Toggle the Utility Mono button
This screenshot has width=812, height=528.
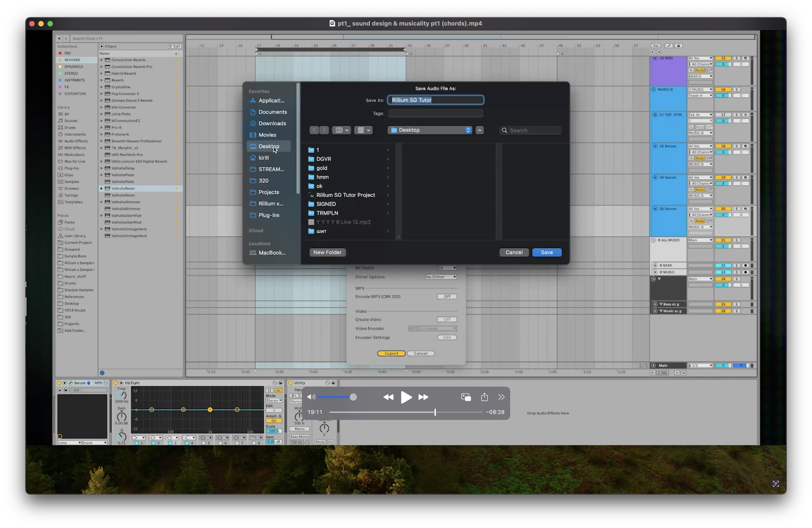click(x=300, y=429)
